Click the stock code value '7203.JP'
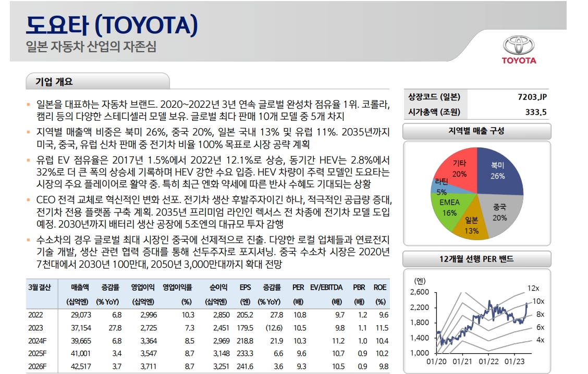This screenshot has width=588, height=374. 532,97
